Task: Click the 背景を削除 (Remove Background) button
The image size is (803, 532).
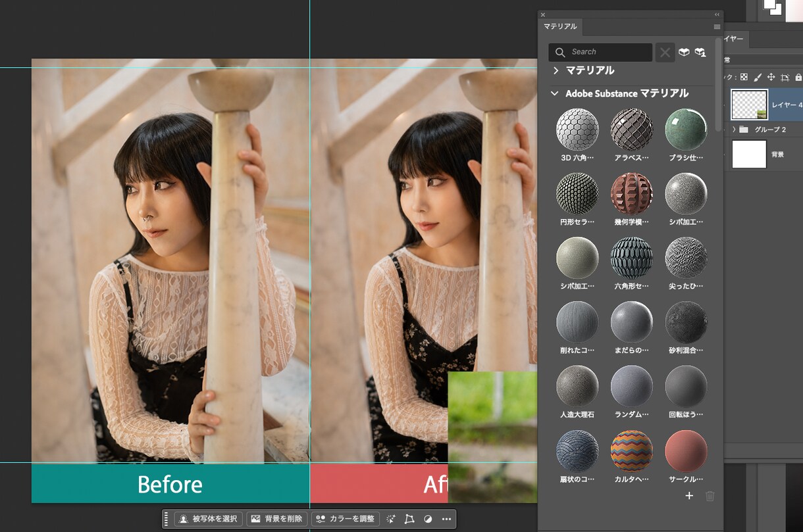Action: (x=276, y=519)
